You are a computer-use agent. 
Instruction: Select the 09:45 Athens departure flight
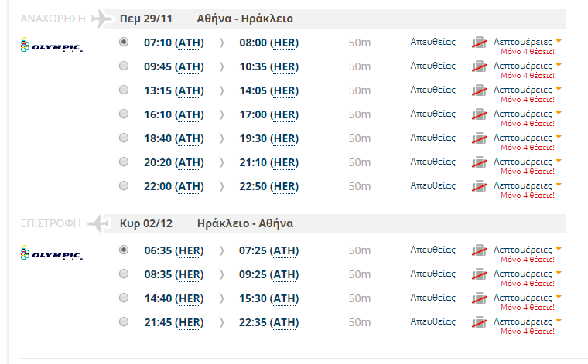[x=124, y=66]
